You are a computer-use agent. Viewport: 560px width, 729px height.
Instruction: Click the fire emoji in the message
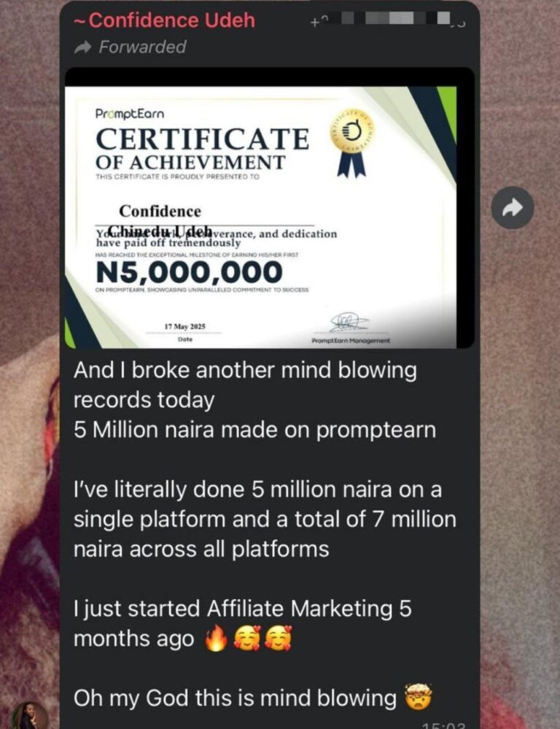(x=216, y=639)
